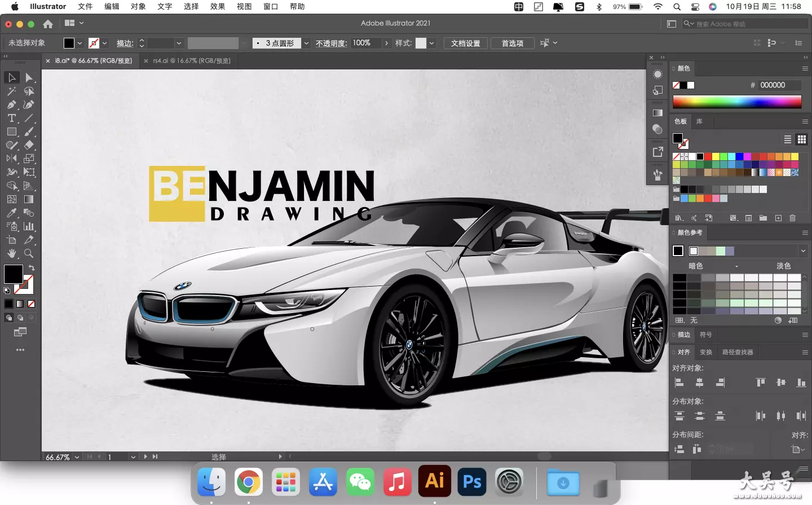Set fill mode to Color
The width and height of the screenshot is (812, 505).
click(8, 304)
